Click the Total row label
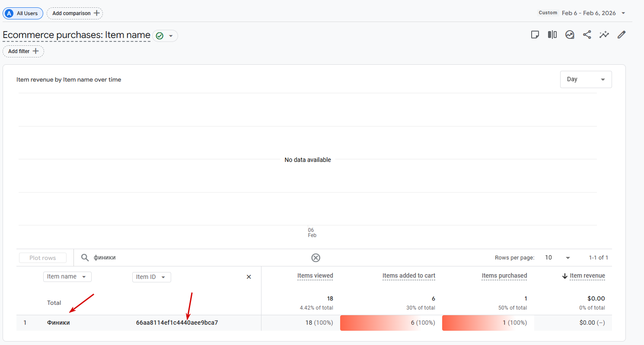 54,303
